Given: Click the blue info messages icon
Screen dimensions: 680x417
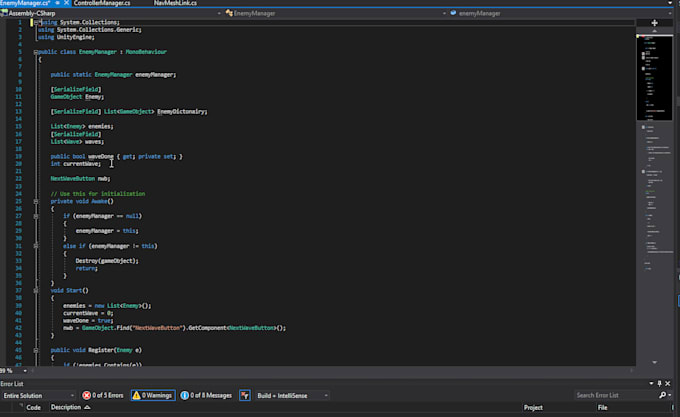Looking at the screenshot, I should click(185, 395).
